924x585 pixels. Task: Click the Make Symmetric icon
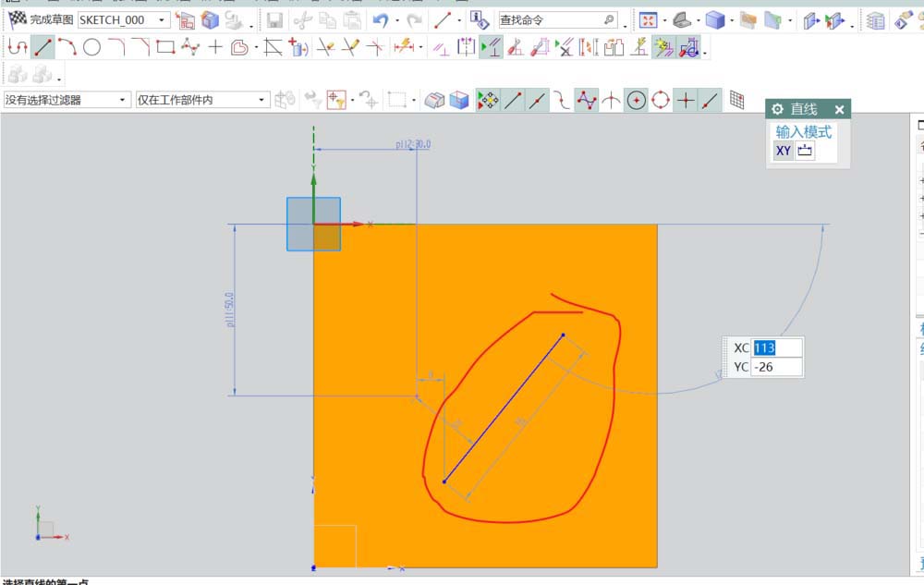[x=466, y=47]
